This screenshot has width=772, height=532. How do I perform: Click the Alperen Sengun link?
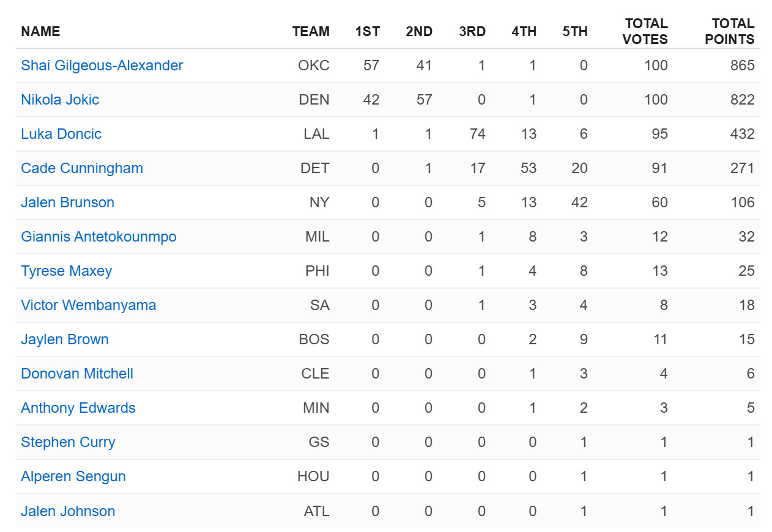[x=73, y=476]
